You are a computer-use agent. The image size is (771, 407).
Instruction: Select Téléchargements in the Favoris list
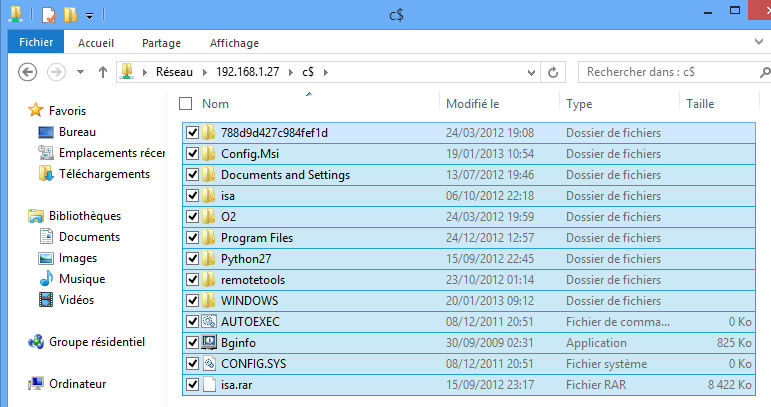coord(104,174)
